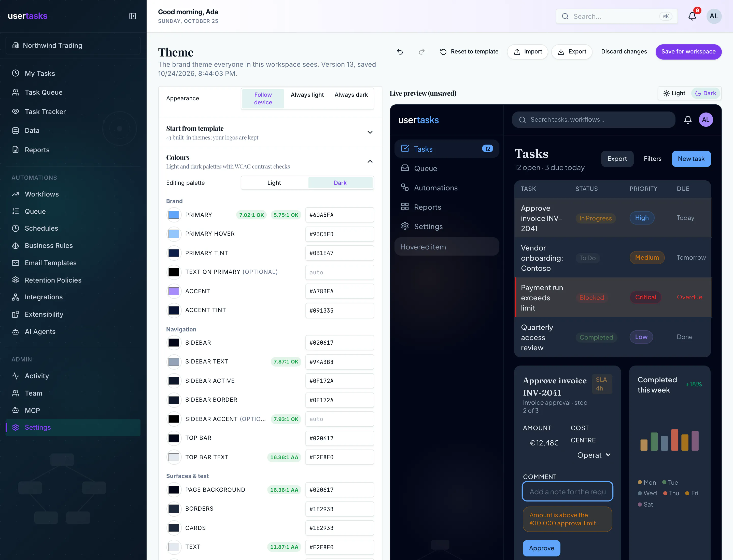Click the bell icon in the live preview
Screen dimensions: 733x560
pyautogui.click(x=688, y=120)
